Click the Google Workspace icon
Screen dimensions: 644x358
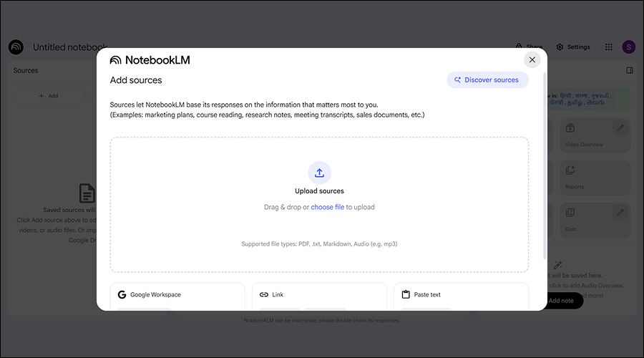(122, 294)
